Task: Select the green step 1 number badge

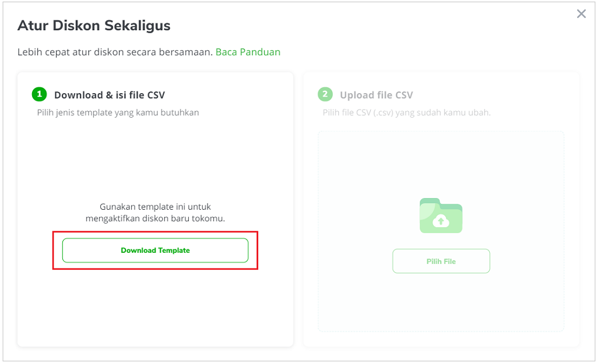Action: point(39,94)
